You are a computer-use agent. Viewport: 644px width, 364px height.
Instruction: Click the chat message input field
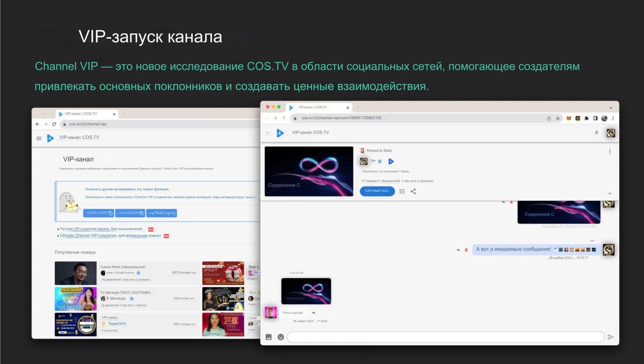446,337
